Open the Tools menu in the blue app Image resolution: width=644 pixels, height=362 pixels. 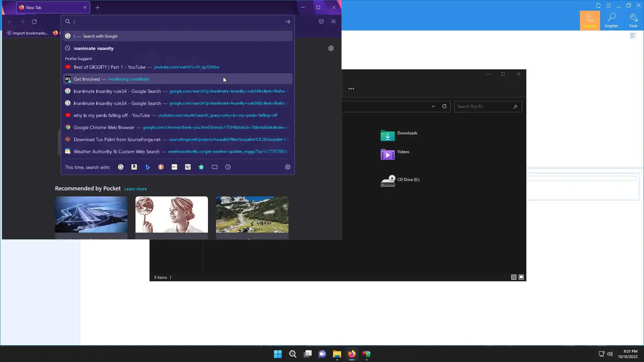click(x=633, y=20)
